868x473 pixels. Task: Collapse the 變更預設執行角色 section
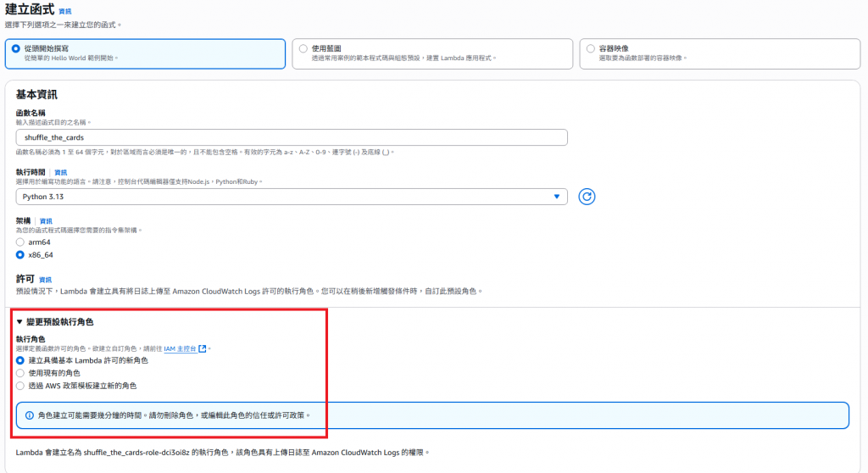(x=55, y=322)
